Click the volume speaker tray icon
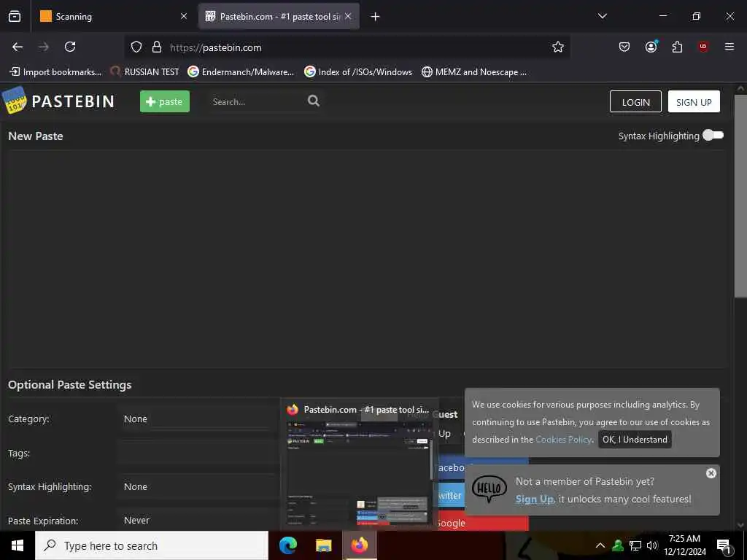 pyautogui.click(x=652, y=545)
